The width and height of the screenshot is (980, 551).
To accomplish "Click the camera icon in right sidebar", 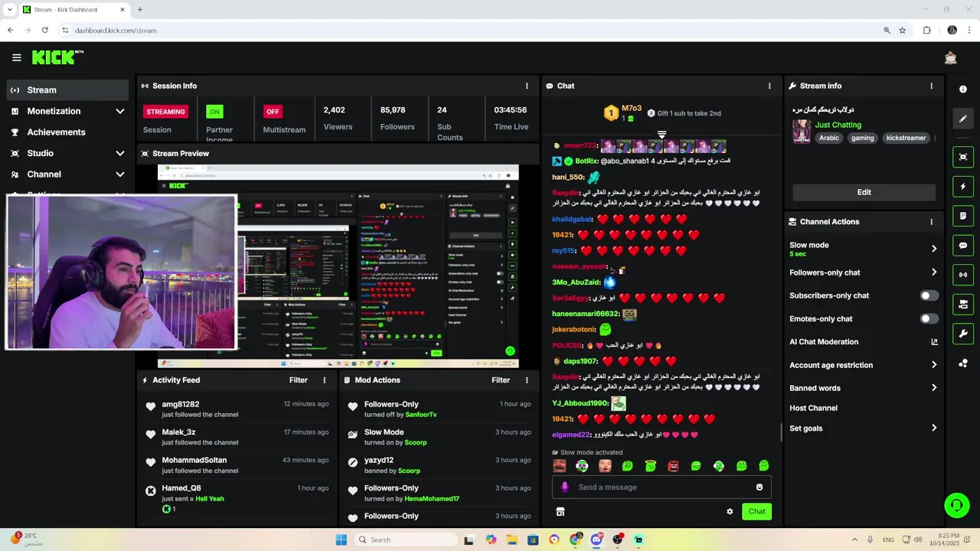I will 962,305.
